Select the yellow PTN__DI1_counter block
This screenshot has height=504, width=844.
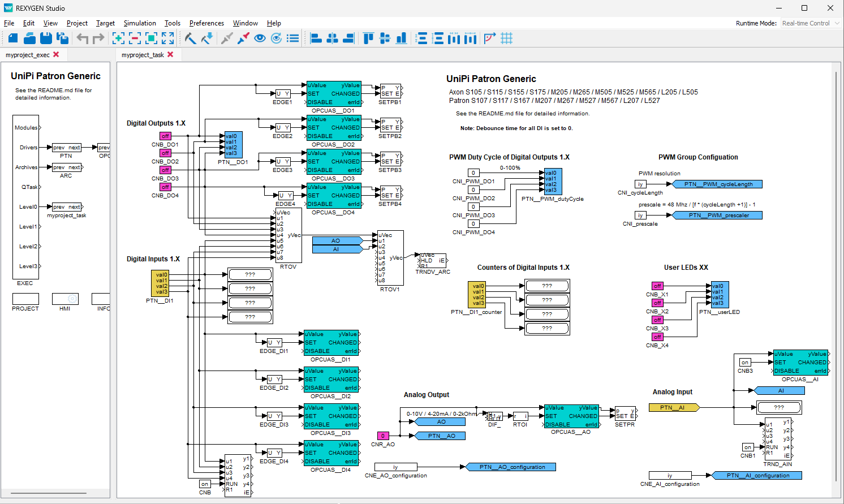477,295
